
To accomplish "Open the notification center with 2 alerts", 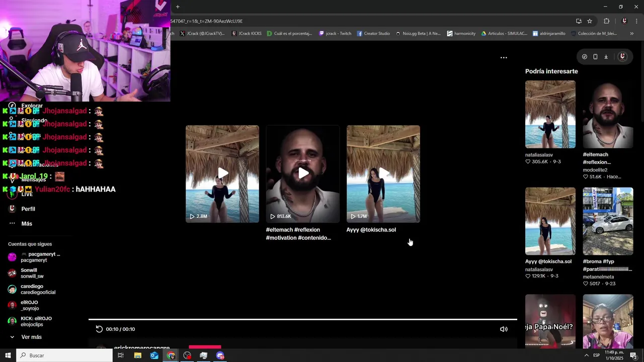I will [x=633, y=355].
